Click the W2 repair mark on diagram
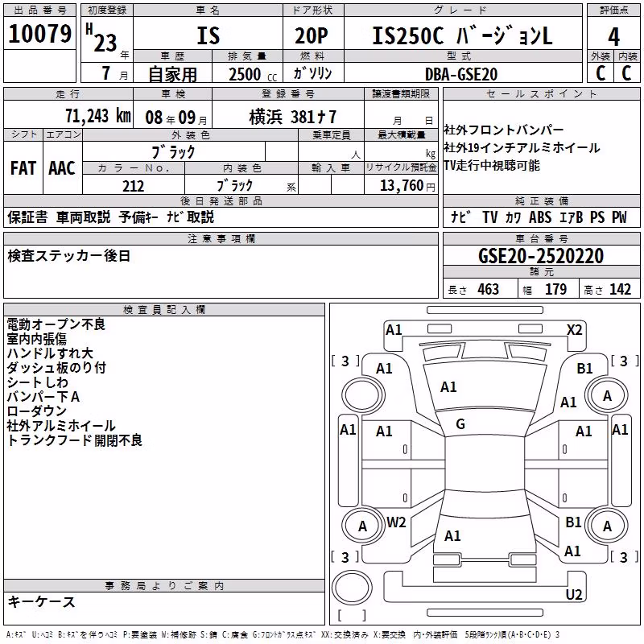 coord(396,522)
